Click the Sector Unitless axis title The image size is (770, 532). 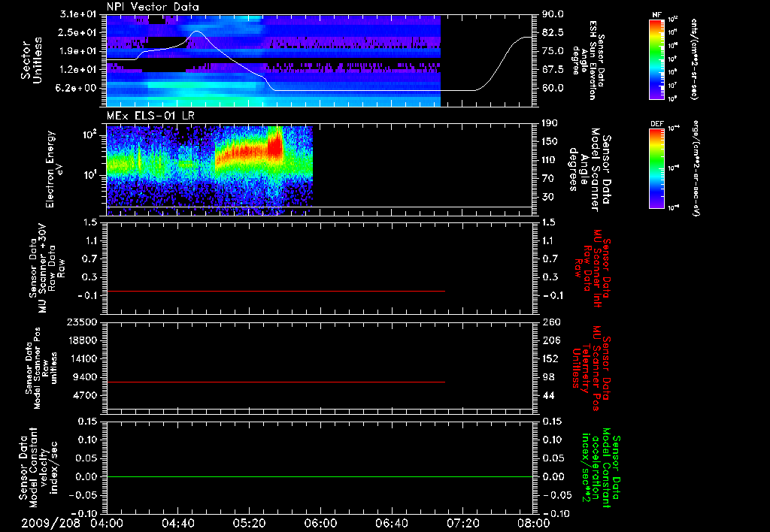[x=32, y=60]
